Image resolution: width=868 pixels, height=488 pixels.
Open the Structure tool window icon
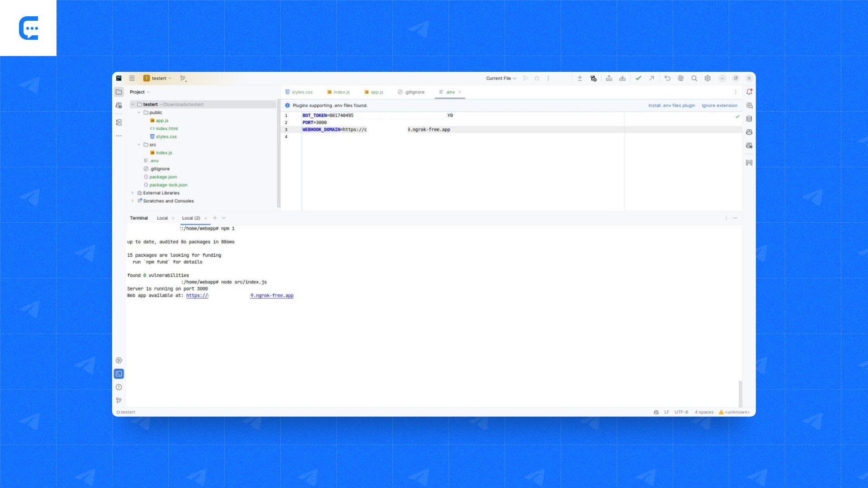pyautogui.click(x=119, y=122)
